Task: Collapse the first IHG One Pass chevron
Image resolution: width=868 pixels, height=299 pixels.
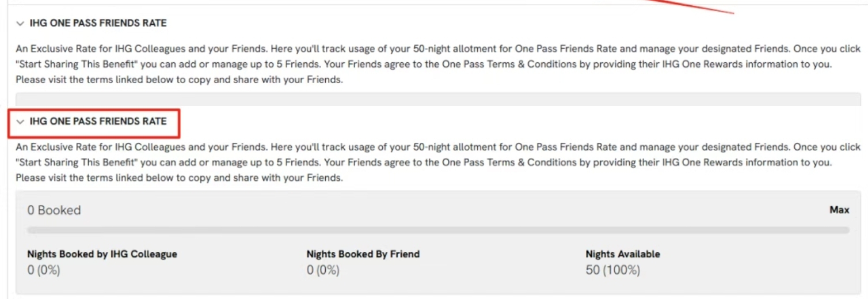Action: [x=21, y=24]
